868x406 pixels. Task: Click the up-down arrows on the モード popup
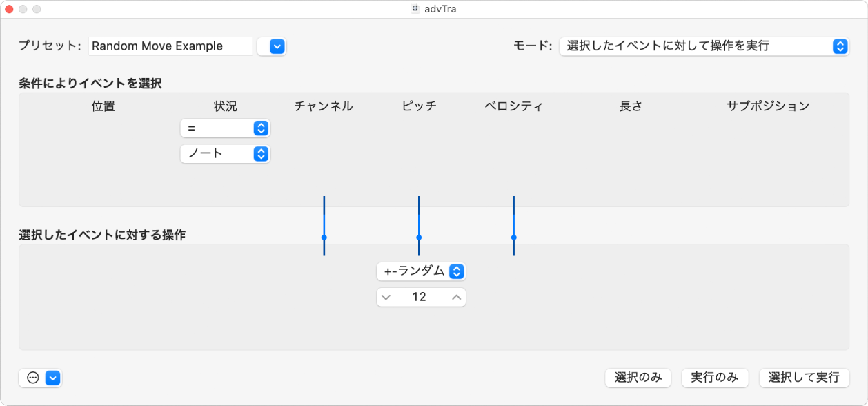click(840, 46)
